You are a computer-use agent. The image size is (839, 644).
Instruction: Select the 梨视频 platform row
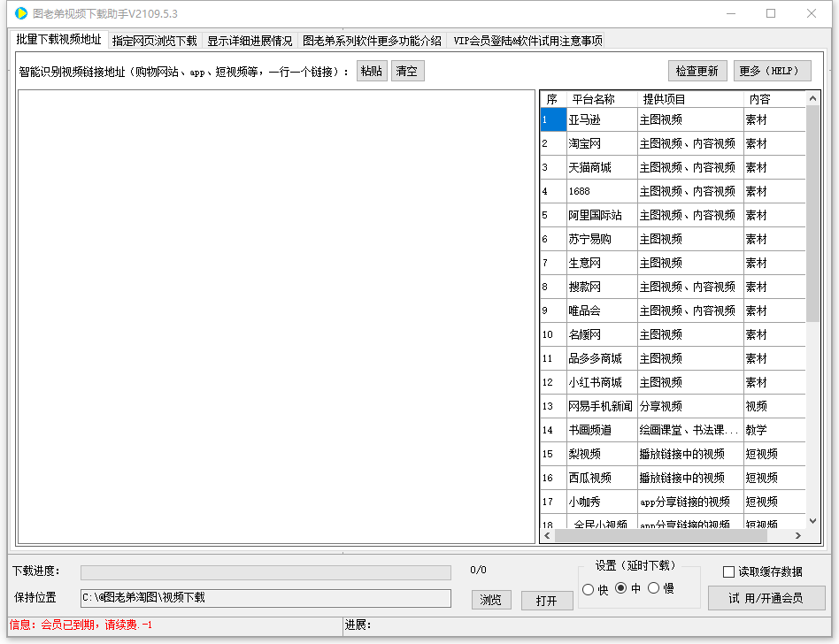673,454
